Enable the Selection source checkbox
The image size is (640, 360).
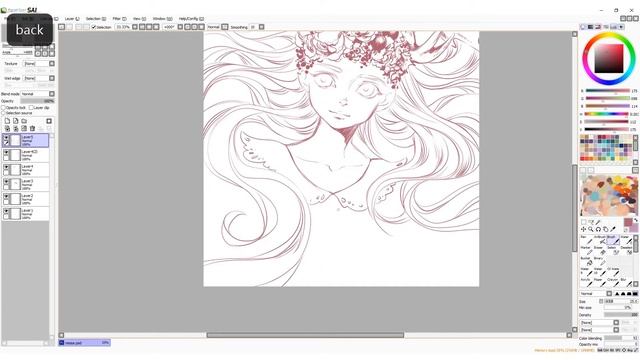(3, 113)
